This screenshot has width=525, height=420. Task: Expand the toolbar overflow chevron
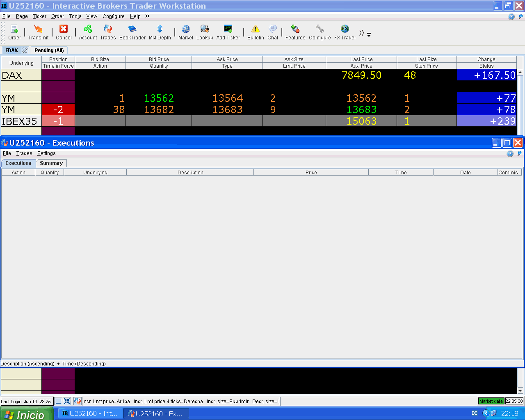click(x=361, y=33)
